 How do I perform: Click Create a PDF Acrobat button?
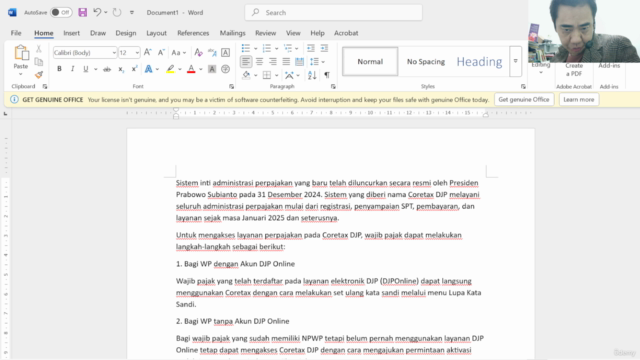click(x=574, y=70)
